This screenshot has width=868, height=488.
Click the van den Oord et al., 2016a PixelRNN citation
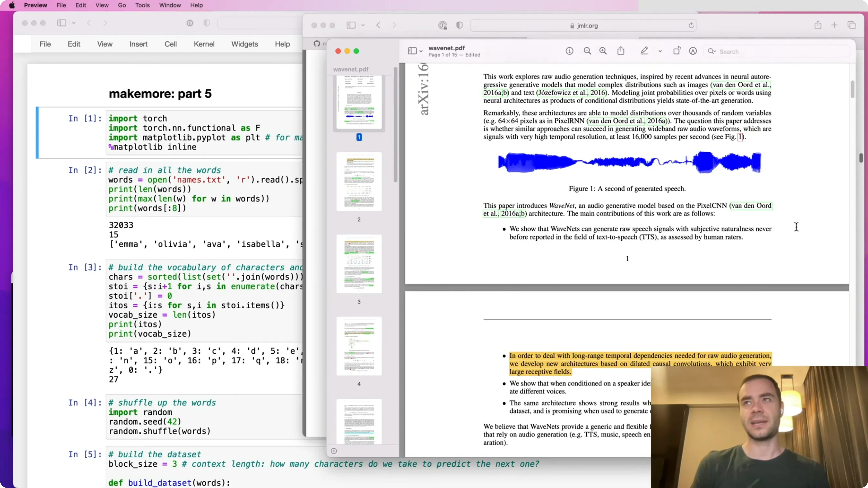628,121
